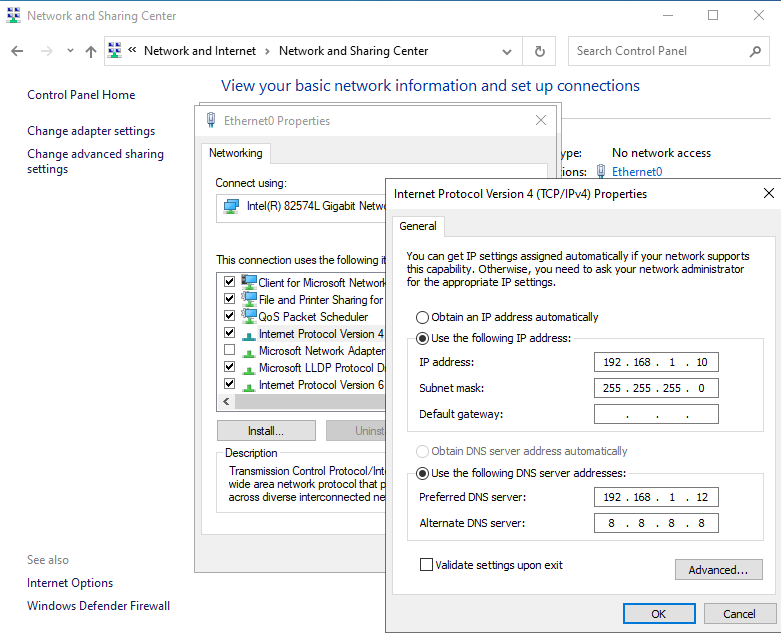Click the Subnet mask field
This screenshot has width=781, height=633.
pyautogui.click(x=656, y=388)
